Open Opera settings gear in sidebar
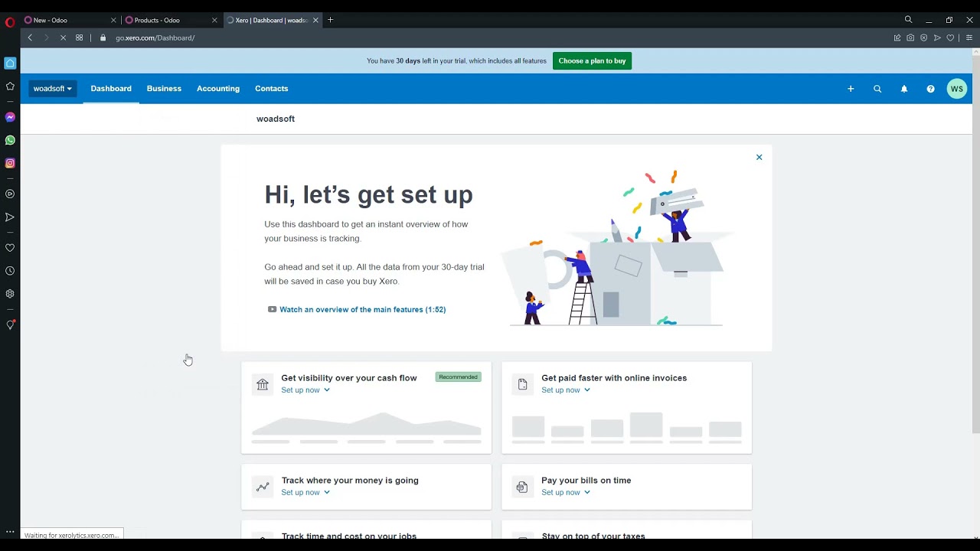The height and width of the screenshot is (551, 980). coord(10,294)
